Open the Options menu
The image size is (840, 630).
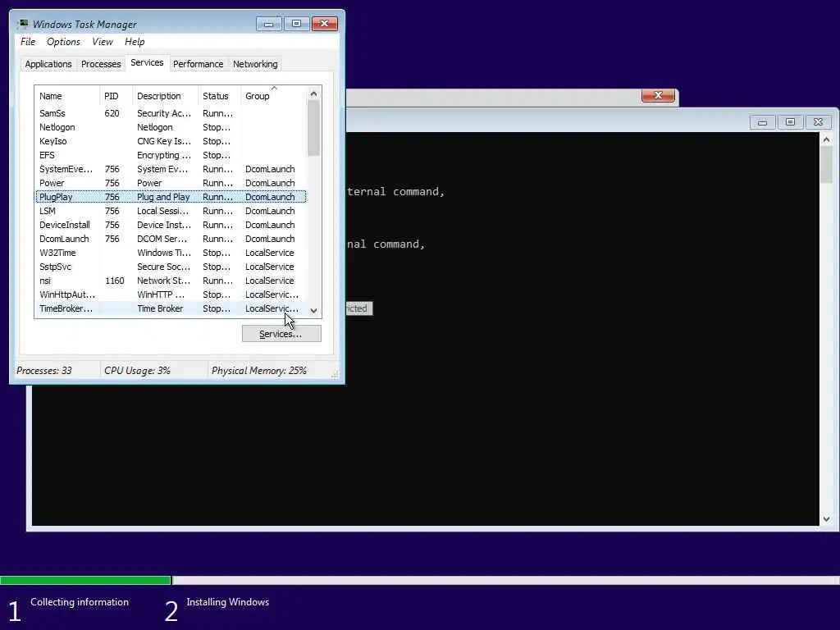(63, 42)
